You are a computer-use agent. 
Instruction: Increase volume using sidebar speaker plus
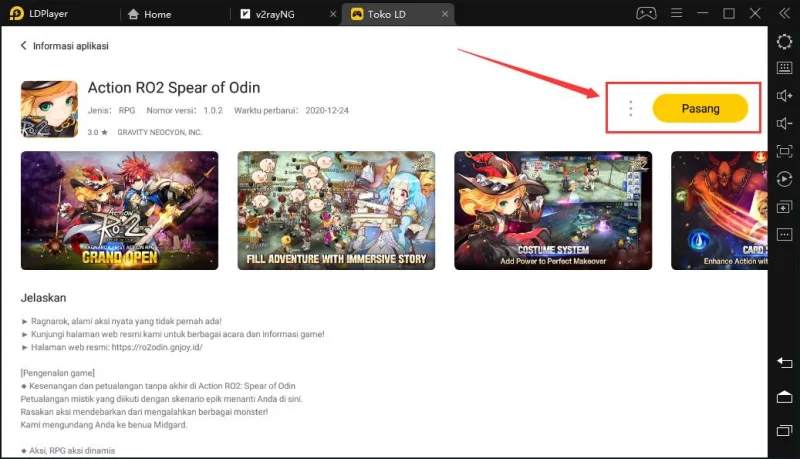point(784,95)
